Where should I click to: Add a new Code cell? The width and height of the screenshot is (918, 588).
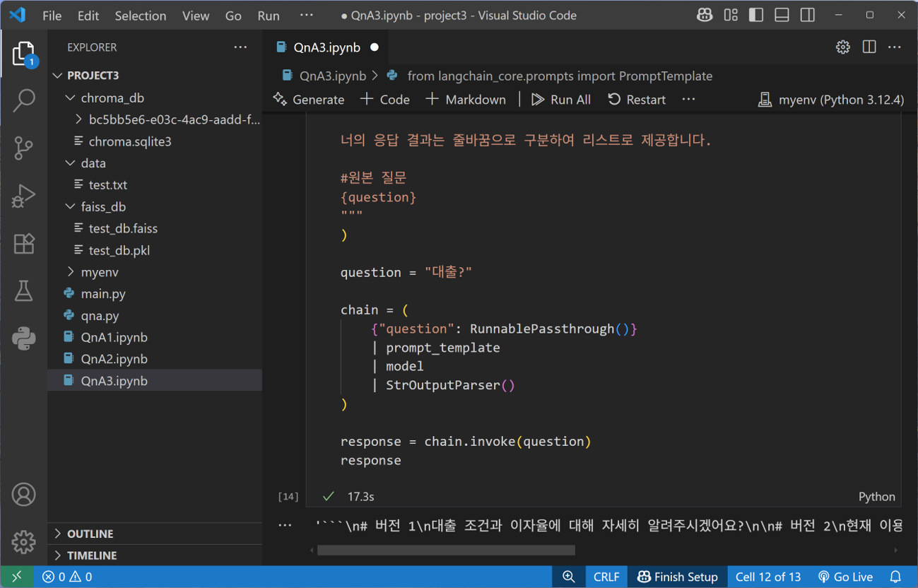pyautogui.click(x=385, y=100)
